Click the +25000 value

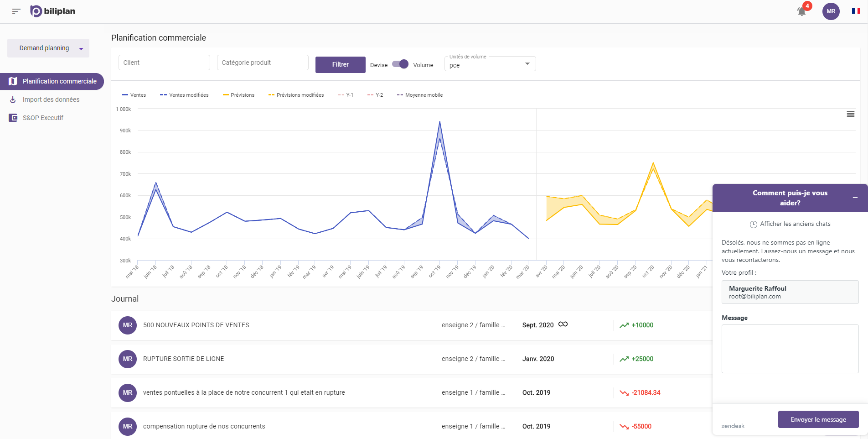642,359
